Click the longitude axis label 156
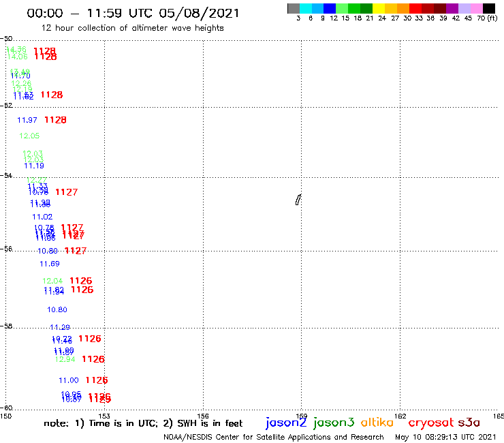Screen dimensions: 504x443 tap(203, 416)
